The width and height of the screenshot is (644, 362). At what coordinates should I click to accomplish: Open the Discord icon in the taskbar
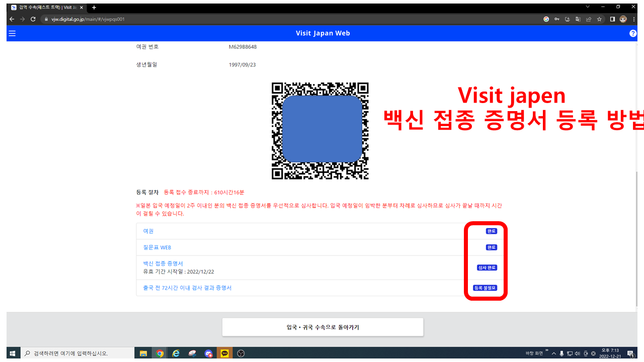tap(208, 353)
